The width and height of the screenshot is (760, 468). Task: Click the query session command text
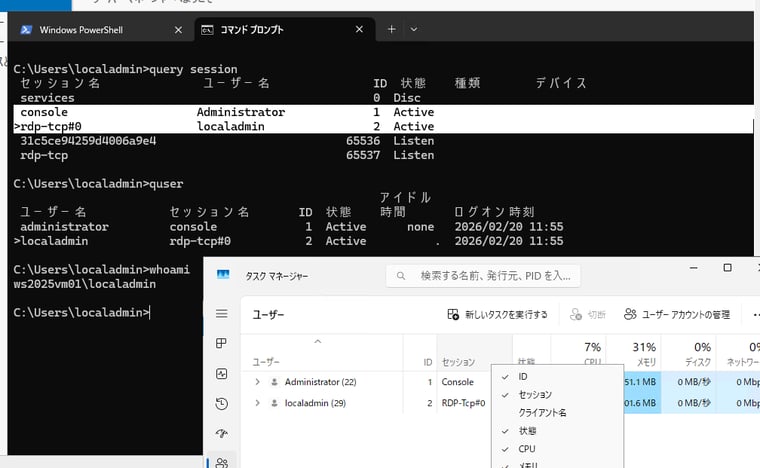point(193,69)
